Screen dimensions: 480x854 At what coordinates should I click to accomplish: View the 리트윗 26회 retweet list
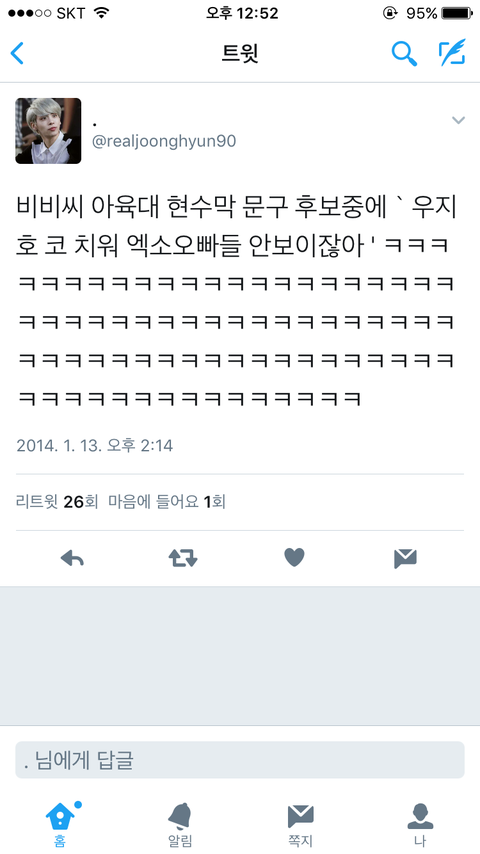click(x=57, y=502)
